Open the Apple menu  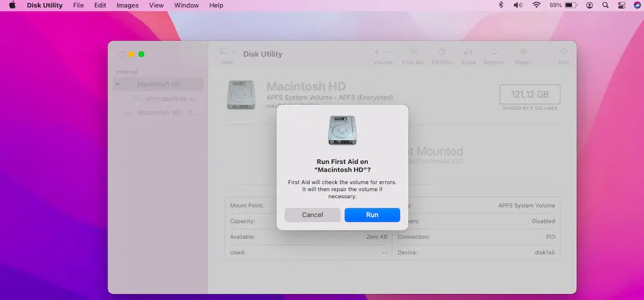12,5
